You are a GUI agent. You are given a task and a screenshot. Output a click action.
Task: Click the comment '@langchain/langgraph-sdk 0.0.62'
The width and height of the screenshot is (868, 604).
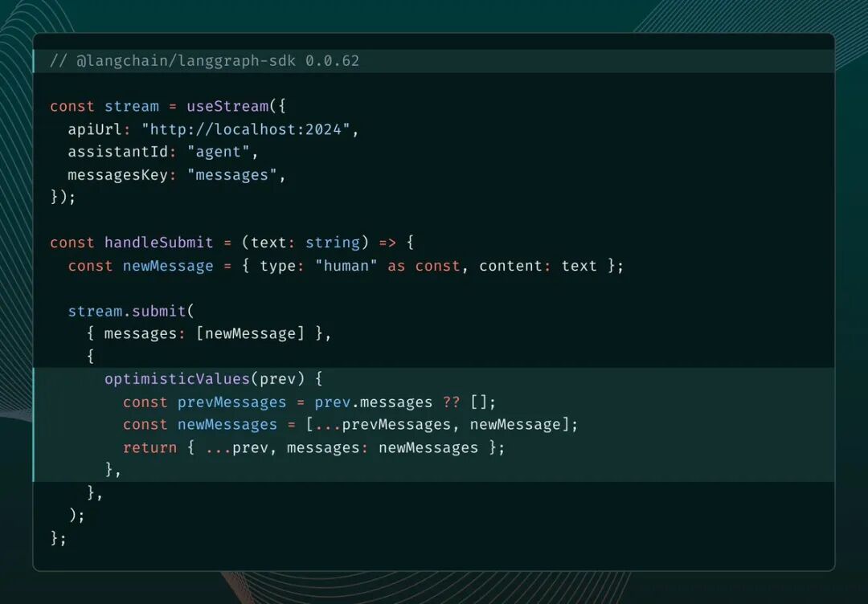[x=218, y=61]
